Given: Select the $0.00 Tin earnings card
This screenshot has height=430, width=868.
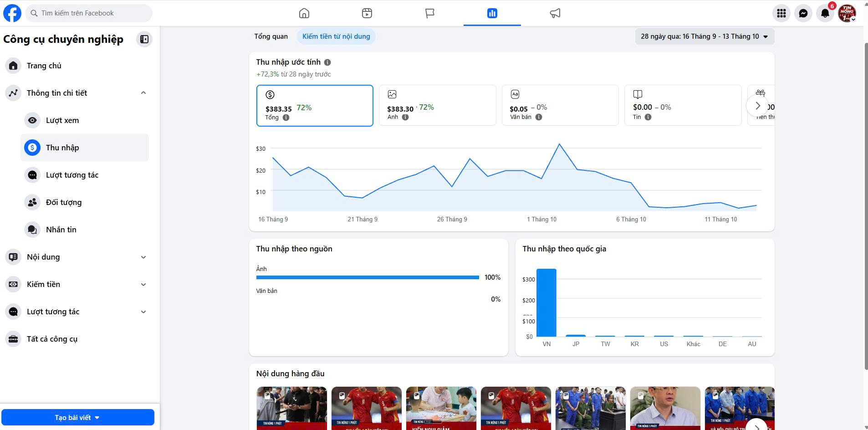Looking at the screenshot, I should 683,105.
